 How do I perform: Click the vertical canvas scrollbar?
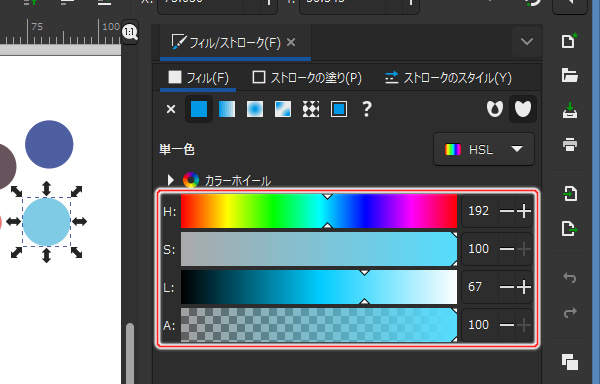[x=130, y=353]
